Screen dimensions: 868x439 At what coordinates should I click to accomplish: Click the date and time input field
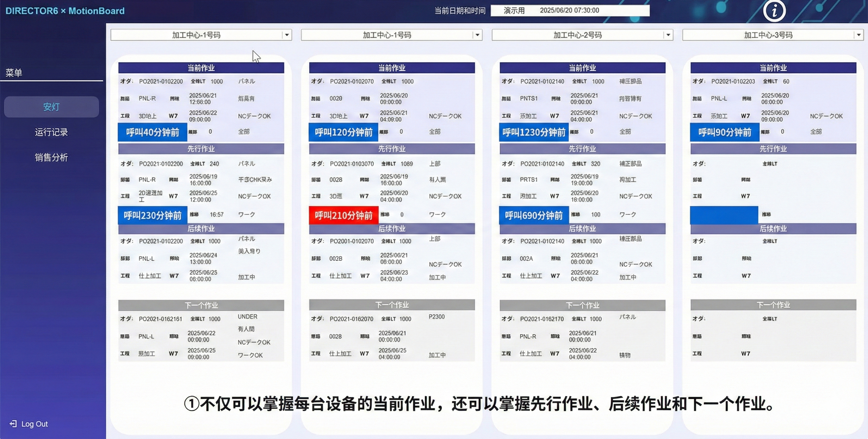tap(569, 10)
